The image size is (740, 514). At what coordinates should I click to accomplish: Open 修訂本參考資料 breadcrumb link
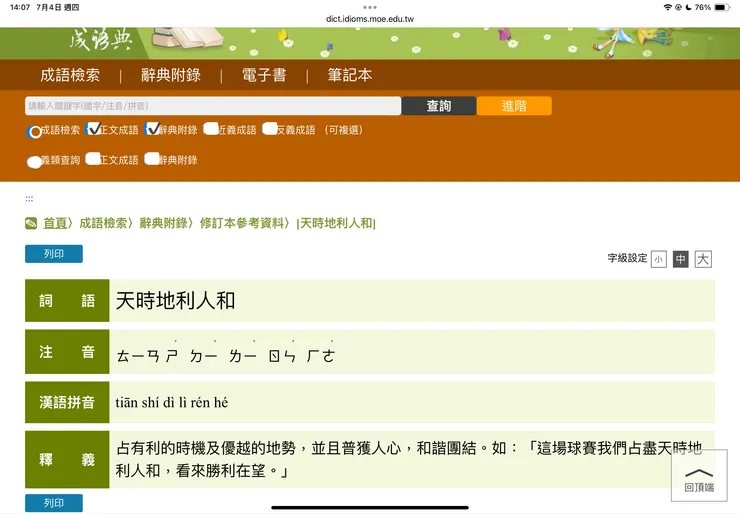point(242,223)
